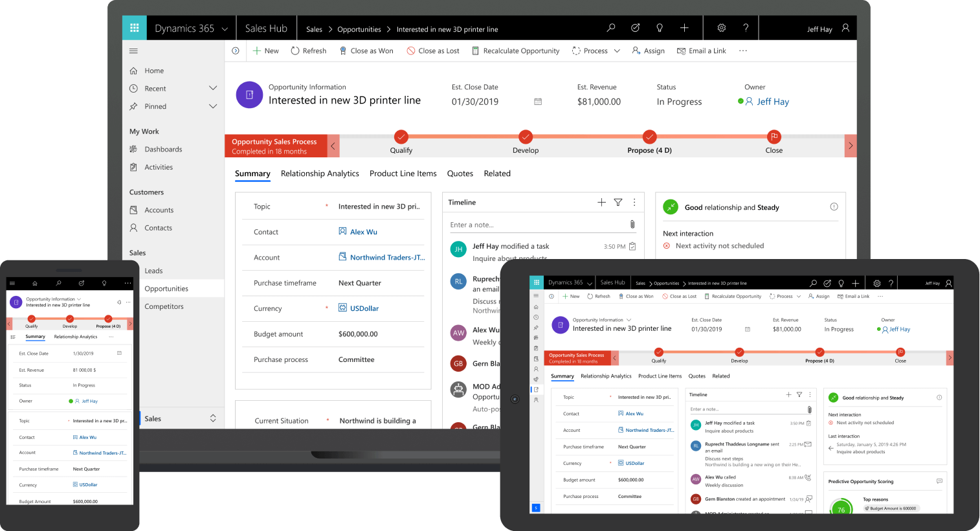Click the lightbulb icon in the top navigation
The image size is (980, 531).
click(x=660, y=28)
